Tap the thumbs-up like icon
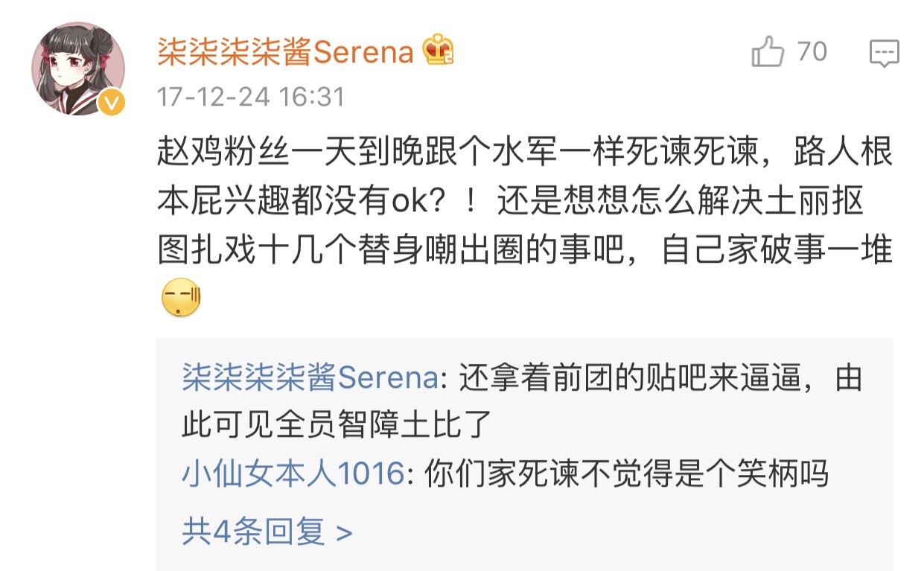 coord(768,53)
